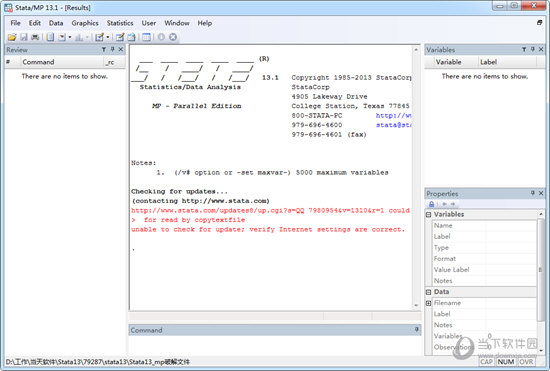The width and height of the screenshot is (550, 371).
Task: Open the File menu
Action: click(x=15, y=23)
